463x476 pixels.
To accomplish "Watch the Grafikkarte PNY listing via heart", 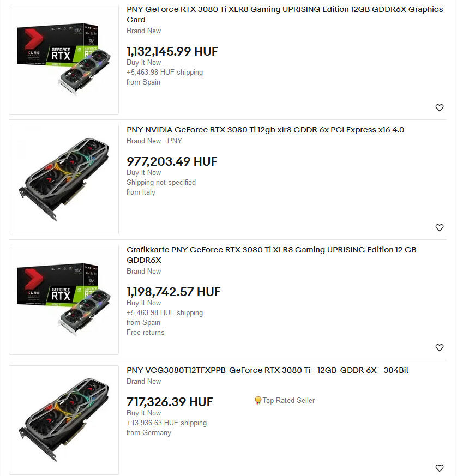I will click(440, 347).
